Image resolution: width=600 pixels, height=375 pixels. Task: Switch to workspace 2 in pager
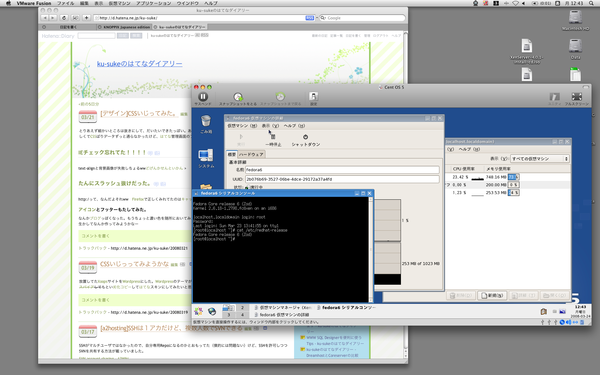click(x=242, y=308)
